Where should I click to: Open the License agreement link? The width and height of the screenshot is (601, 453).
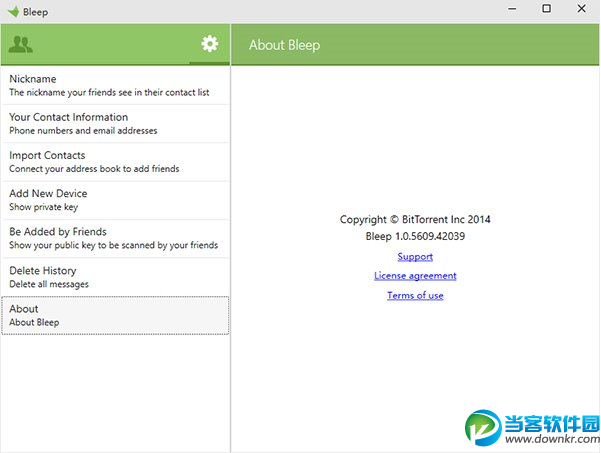415,276
